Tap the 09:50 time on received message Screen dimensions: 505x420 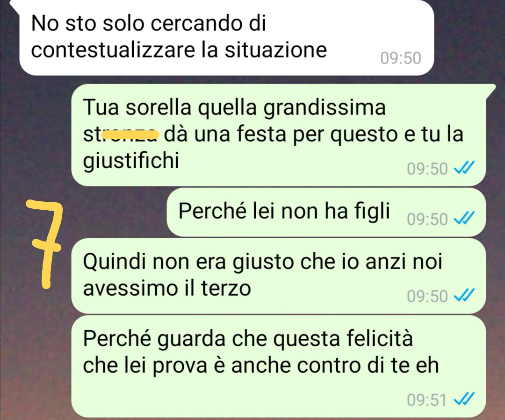400,58
